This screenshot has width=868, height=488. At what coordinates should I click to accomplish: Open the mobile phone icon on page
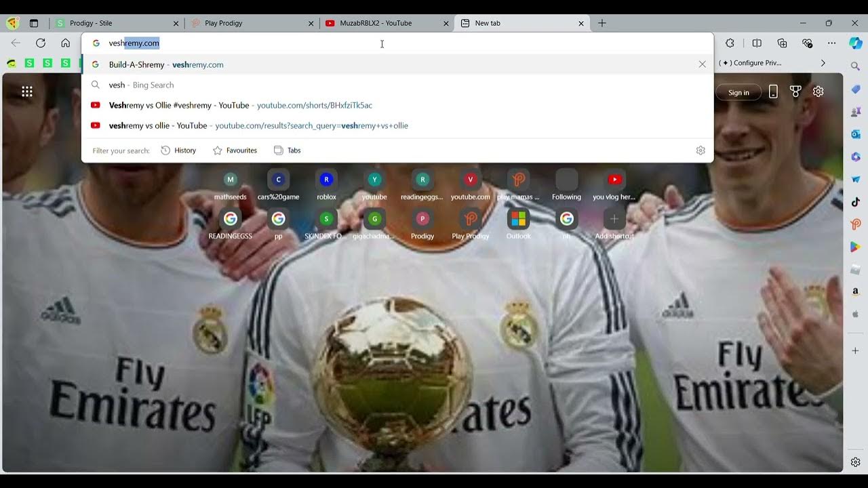click(773, 92)
